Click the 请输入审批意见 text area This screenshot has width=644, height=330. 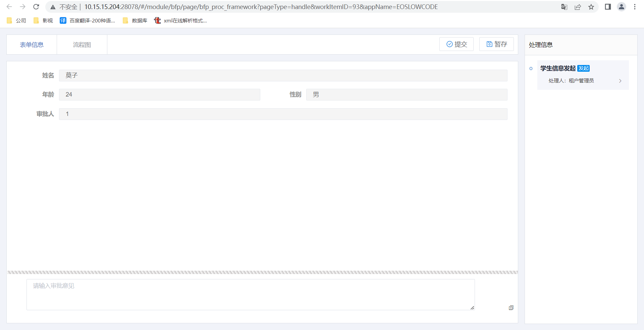pos(250,294)
